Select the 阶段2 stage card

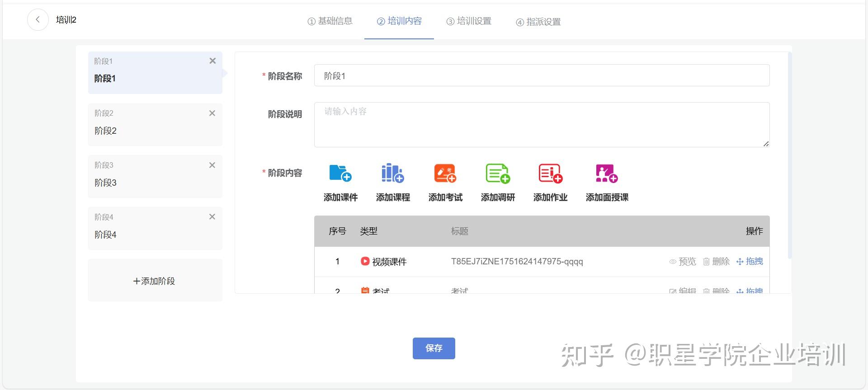pyautogui.click(x=155, y=125)
